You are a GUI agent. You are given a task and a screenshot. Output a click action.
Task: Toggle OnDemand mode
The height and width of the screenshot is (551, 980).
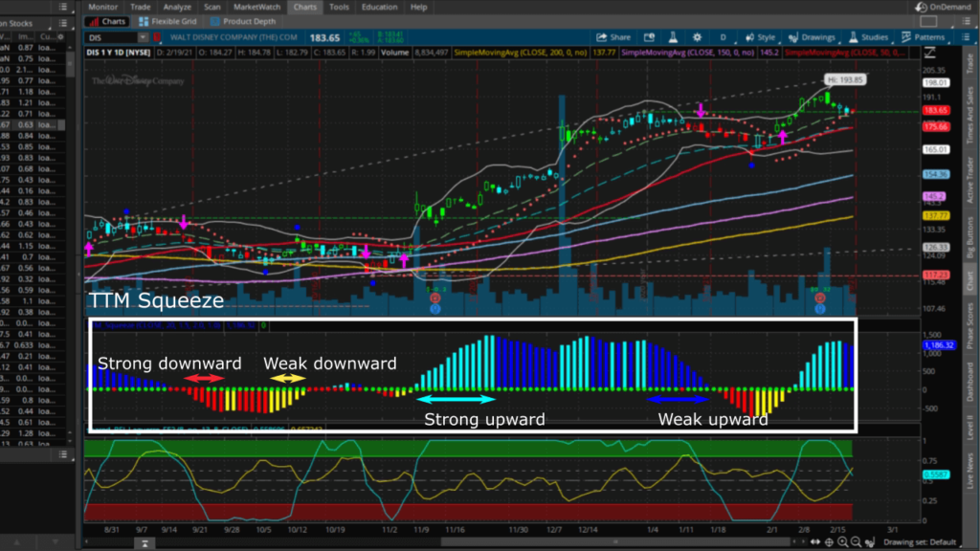click(943, 7)
